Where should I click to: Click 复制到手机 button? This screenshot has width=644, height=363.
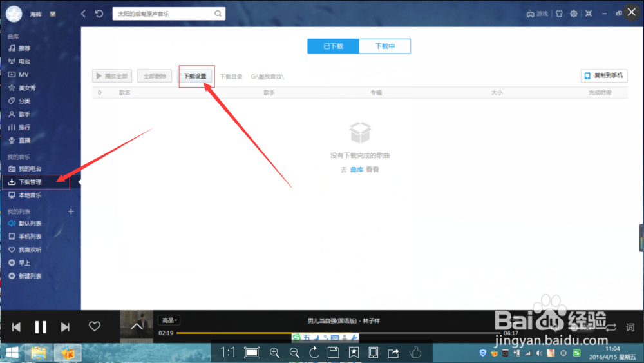tap(604, 75)
